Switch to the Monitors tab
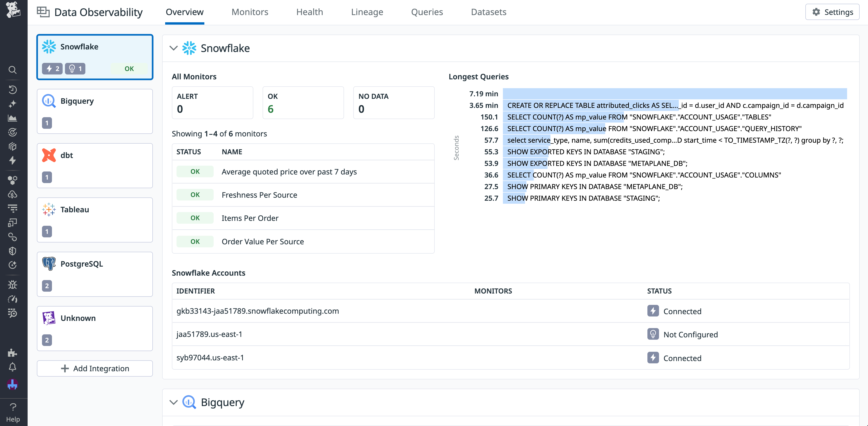Screen dimensions: 868x426 tap(250, 12)
